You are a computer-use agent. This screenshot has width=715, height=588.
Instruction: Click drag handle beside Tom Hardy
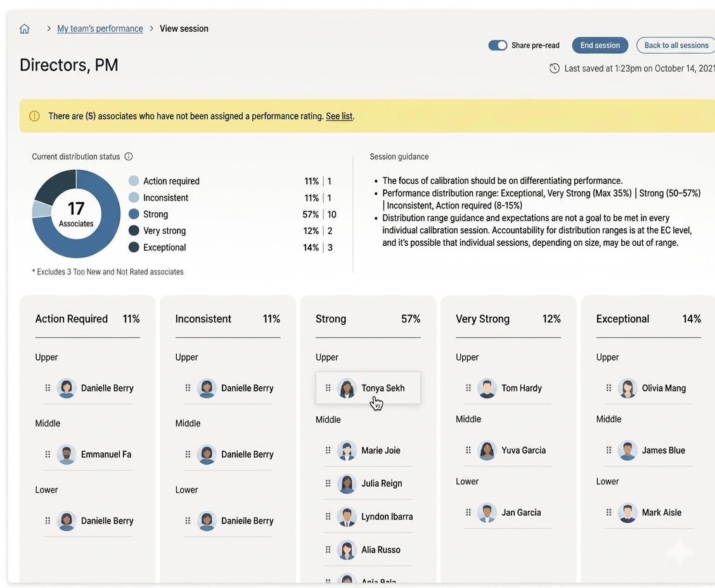pyautogui.click(x=468, y=388)
